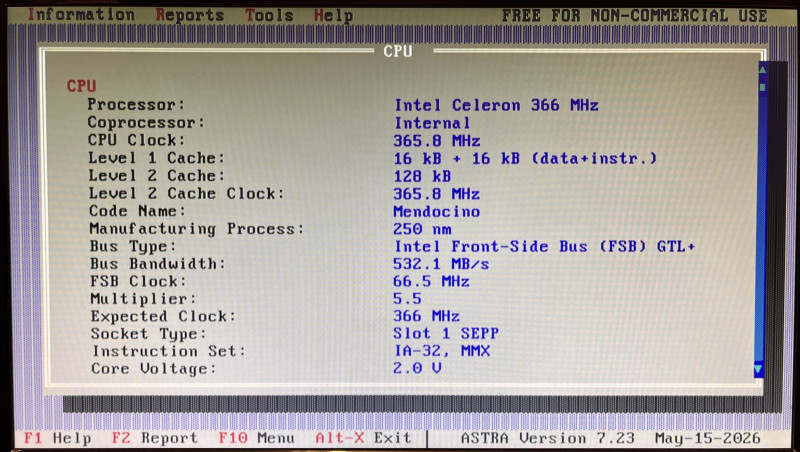800x452 pixels.
Task: Select the 66.5 MHz value
Action: click(432, 282)
